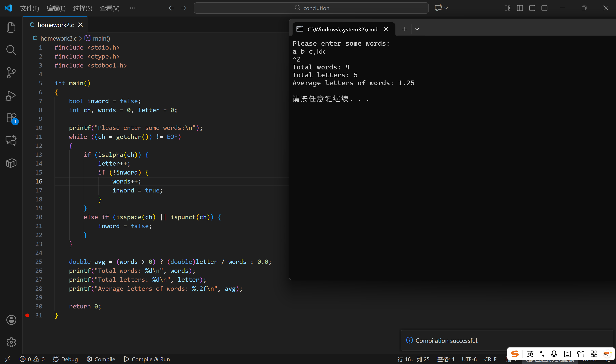Toggle the secondary side bar layout button
Viewport: 616px width, 364px height.
point(544,8)
